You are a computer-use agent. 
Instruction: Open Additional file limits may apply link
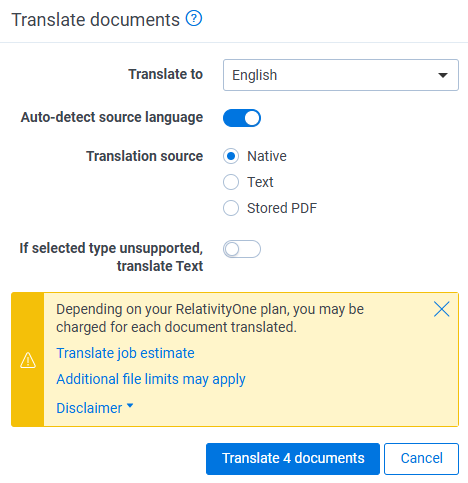[x=151, y=379]
